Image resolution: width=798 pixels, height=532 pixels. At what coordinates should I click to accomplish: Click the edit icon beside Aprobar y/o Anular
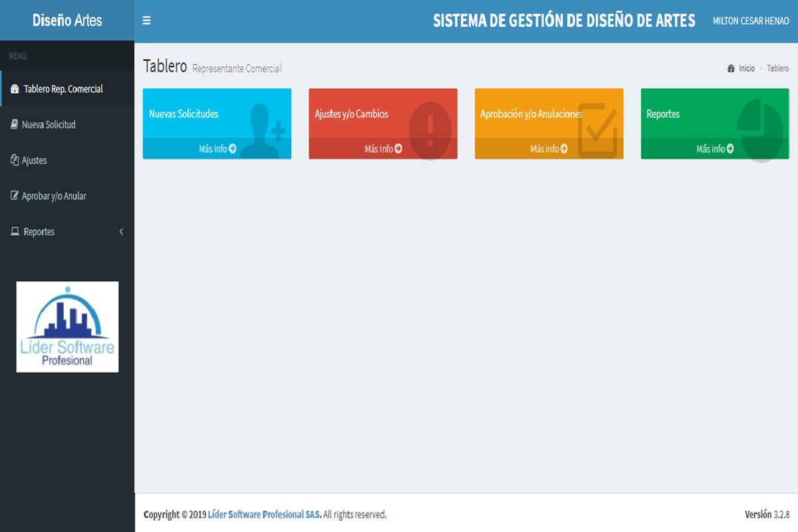15,196
